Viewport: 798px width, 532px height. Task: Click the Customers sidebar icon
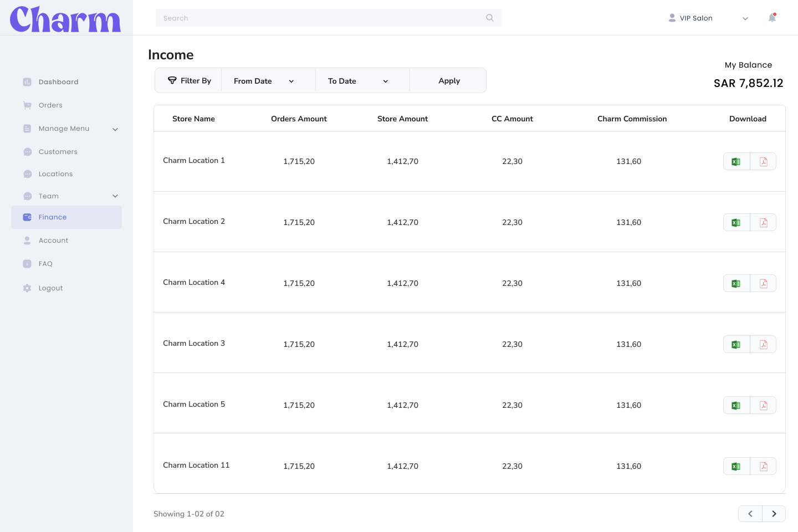pos(27,152)
